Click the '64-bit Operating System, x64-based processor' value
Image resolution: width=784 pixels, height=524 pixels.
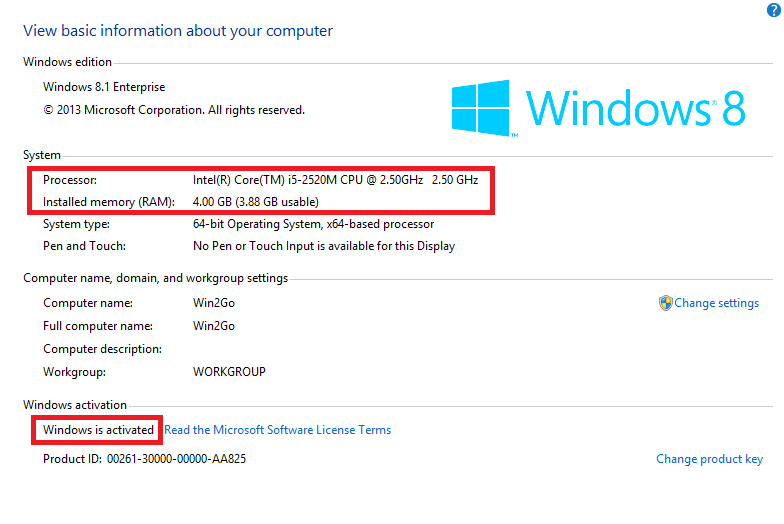pos(314,224)
